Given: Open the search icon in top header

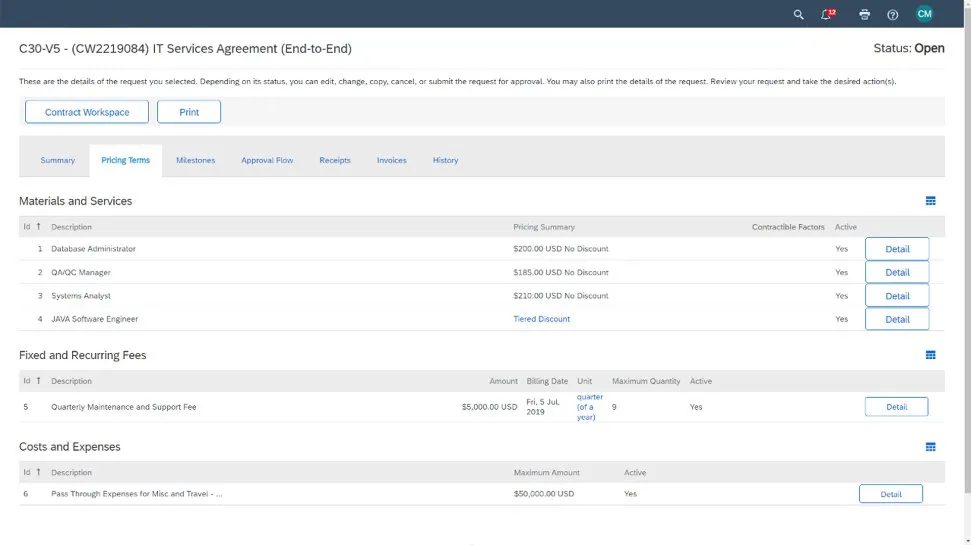Looking at the screenshot, I should pyautogui.click(x=798, y=14).
